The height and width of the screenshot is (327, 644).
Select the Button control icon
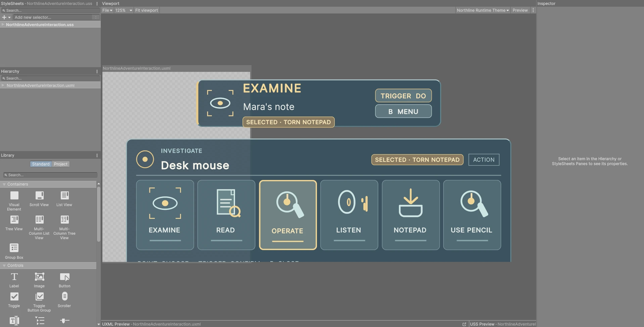pyautogui.click(x=64, y=277)
